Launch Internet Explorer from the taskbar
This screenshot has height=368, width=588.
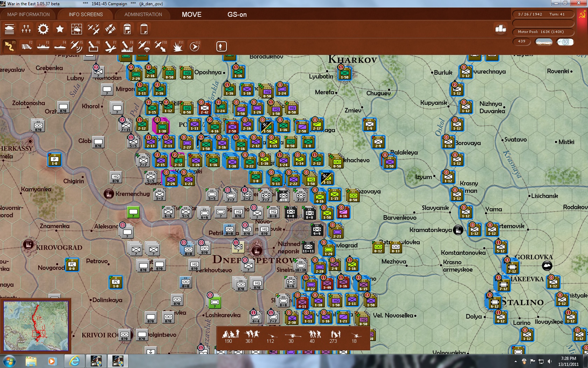point(74,361)
